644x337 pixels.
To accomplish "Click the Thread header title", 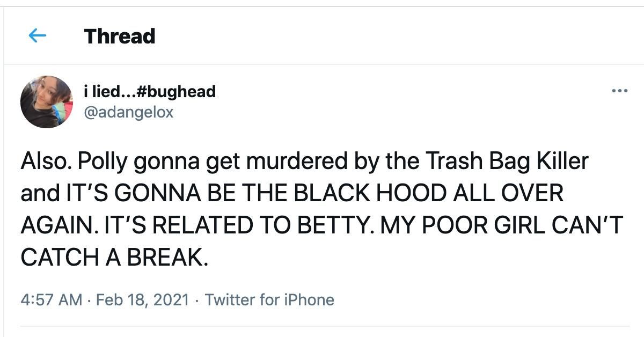I will tap(120, 36).
